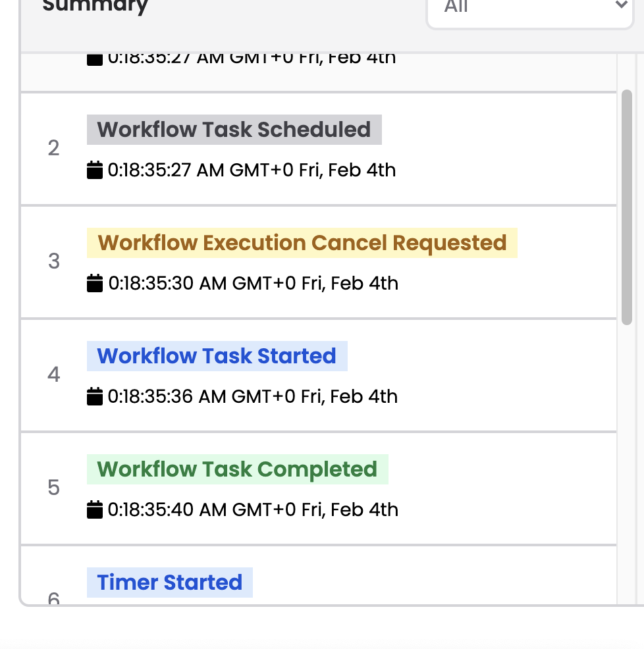Click the yellow Workflow Execution Cancel Requested badge
644x649 pixels.
point(302,243)
